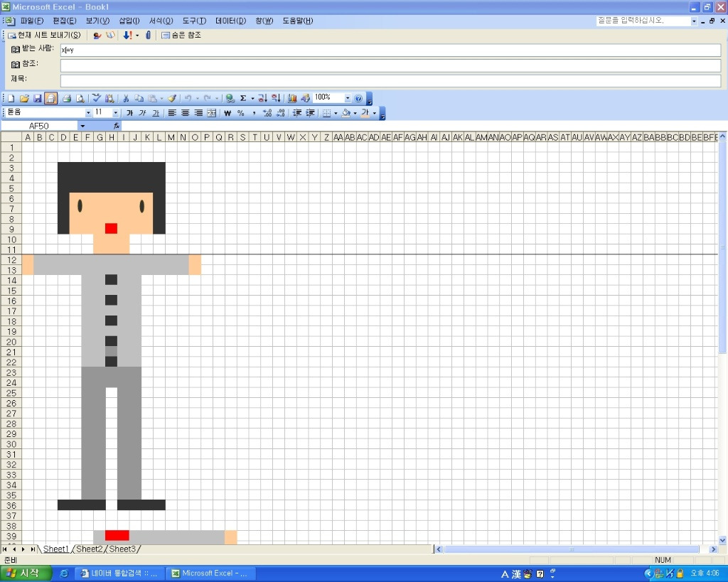
Task: Expand AutoSum function dropdown arrow
Action: (252, 98)
